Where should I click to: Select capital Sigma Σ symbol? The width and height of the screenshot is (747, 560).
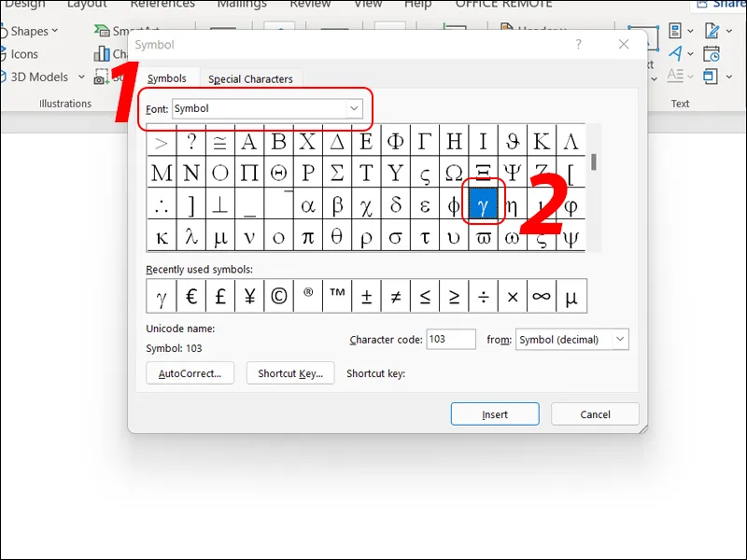pyautogui.click(x=337, y=173)
